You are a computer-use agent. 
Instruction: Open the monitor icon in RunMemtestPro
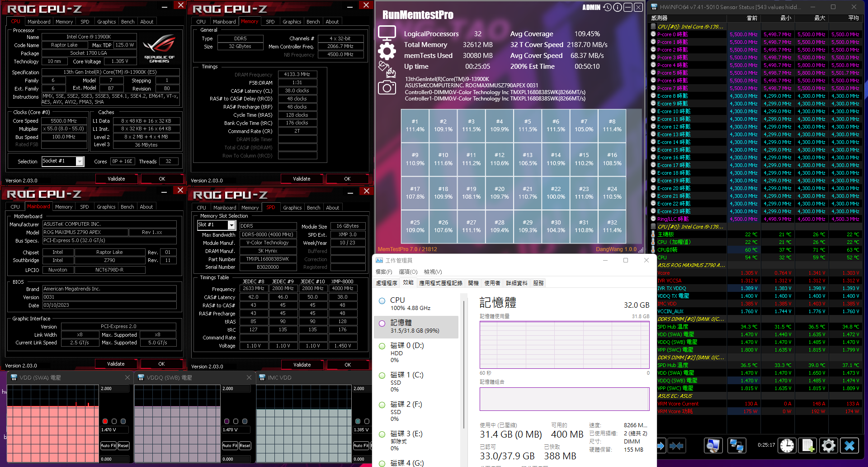[387, 33]
